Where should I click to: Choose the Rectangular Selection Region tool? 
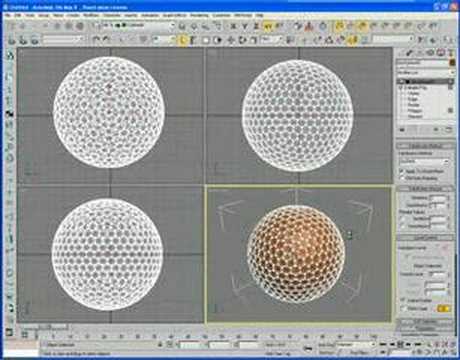[x=206, y=40]
